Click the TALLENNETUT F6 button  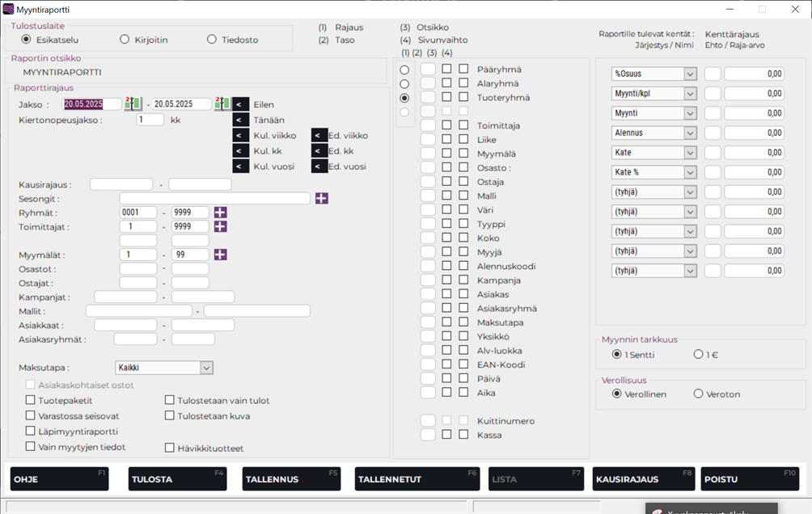tap(417, 478)
